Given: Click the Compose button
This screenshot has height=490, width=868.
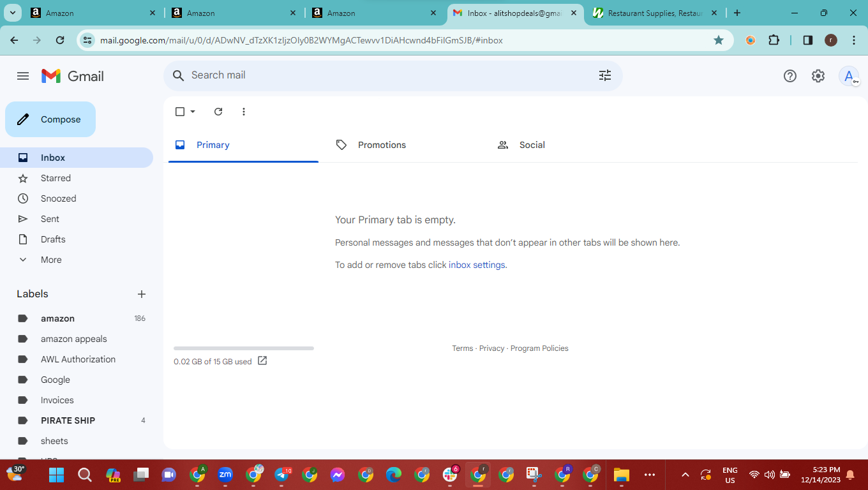Looking at the screenshot, I should (50, 119).
